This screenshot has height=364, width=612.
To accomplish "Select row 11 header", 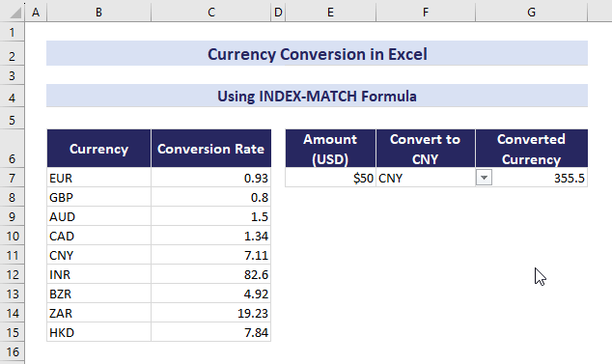I will (13, 255).
